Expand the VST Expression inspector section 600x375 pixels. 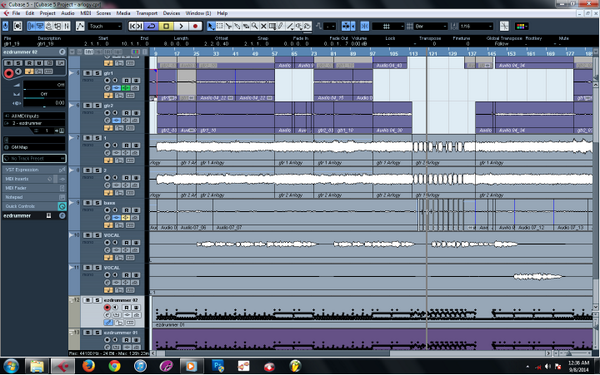(34, 170)
